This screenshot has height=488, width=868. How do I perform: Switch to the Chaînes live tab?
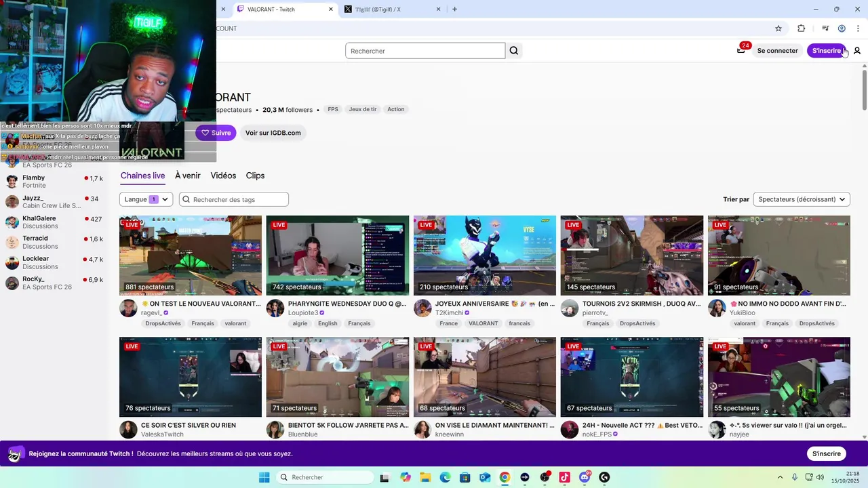[143, 176]
